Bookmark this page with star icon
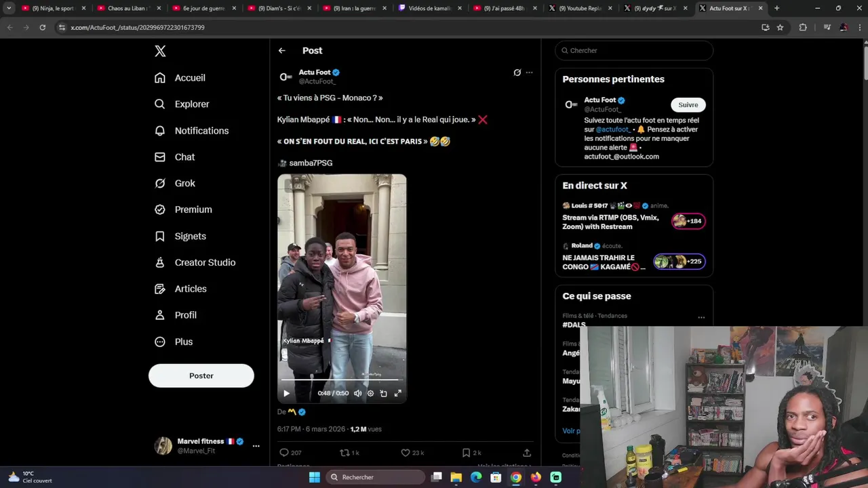Screen dimensions: 868x488 (x=780, y=28)
